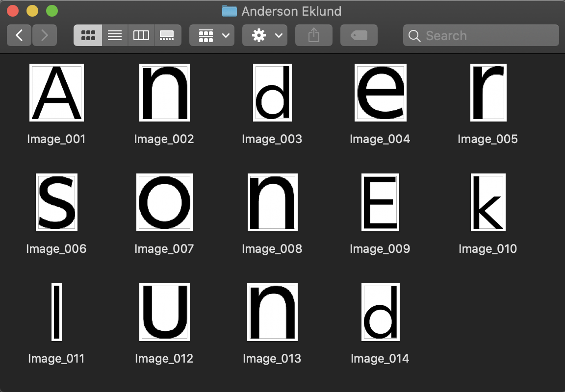
Task: Open the group-by arrangement dropdown
Action: tap(212, 35)
